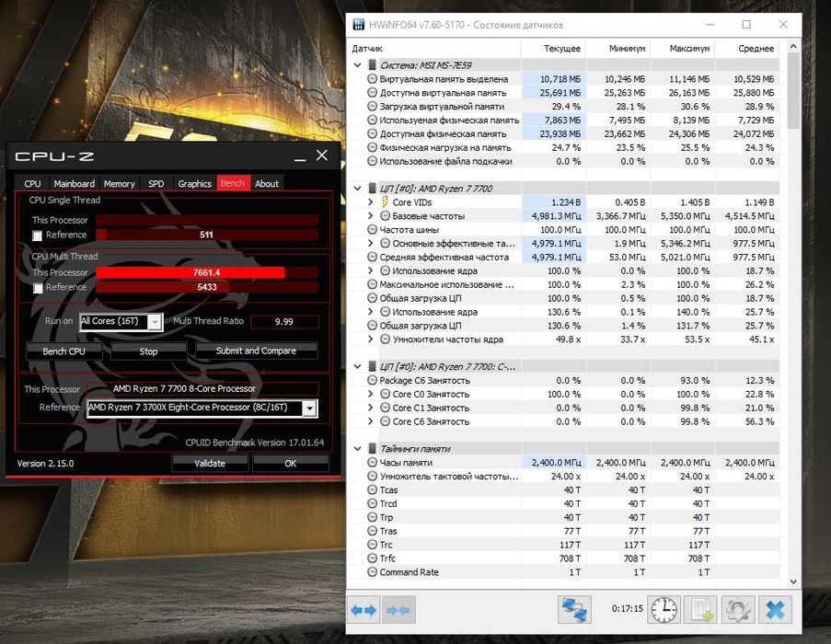This screenshot has height=644, width=831.
Task: Click HWiNFO scrollbar down arrow
Action: tap(793, 581)
